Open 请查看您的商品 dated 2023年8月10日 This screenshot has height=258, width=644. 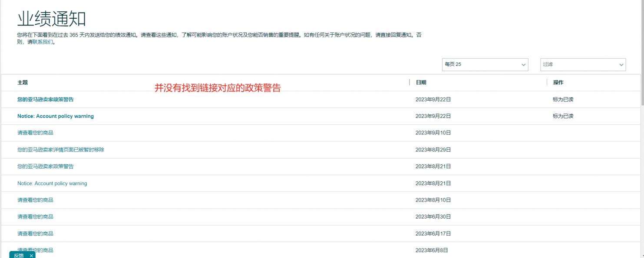coord(35,200)
